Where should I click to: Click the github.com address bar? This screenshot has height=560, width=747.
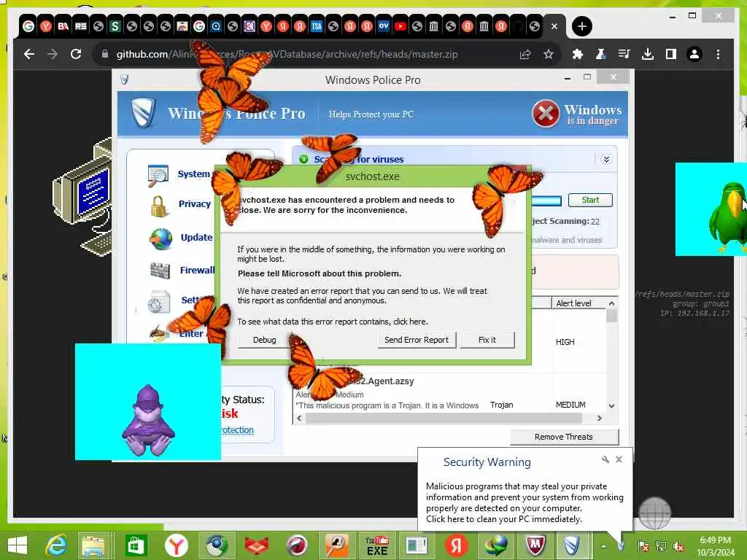pyautogui.click(x=305, y=54)
